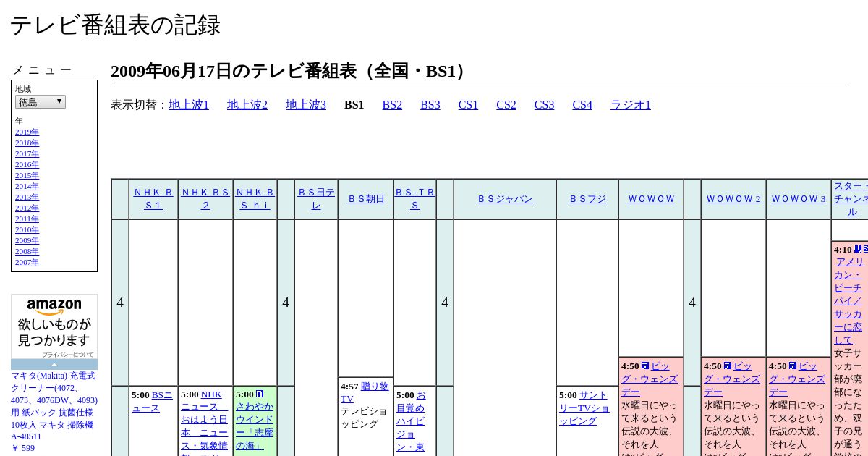Open the 2007年 archive link

tap(27, 262)
